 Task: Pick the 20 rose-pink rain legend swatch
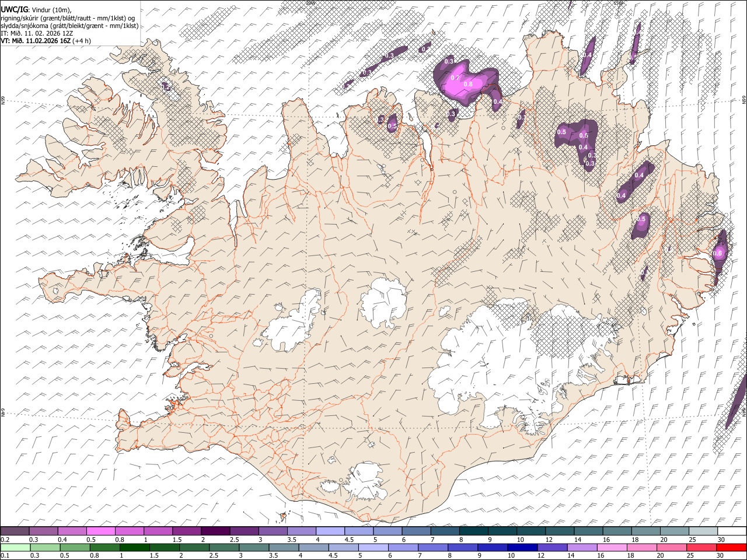pyautogui.click(x=671, y=547)
